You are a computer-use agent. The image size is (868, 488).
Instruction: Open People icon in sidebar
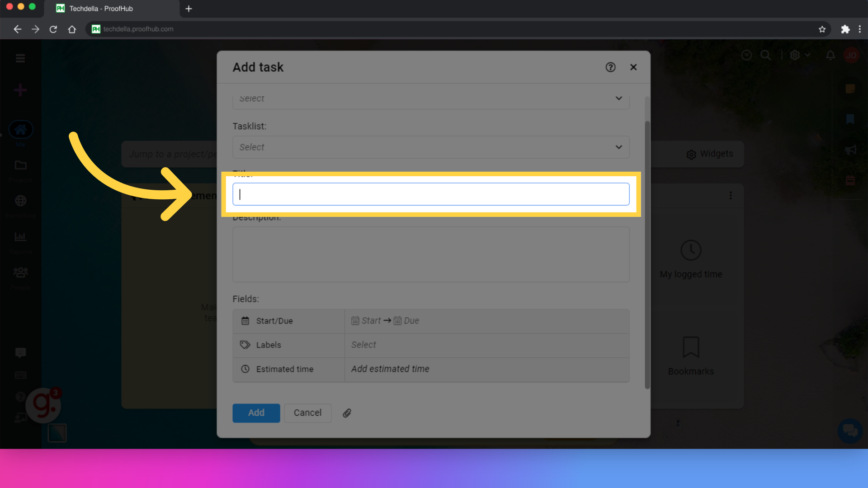tap(20, 272)
